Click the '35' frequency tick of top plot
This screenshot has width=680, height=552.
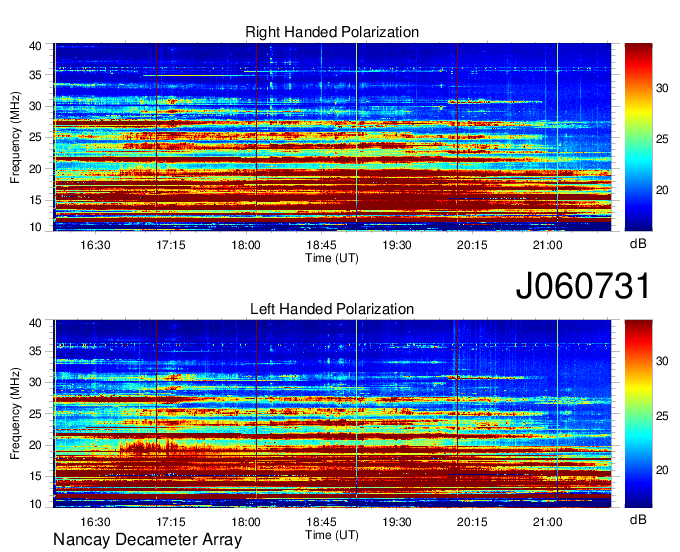pos(35,75)
